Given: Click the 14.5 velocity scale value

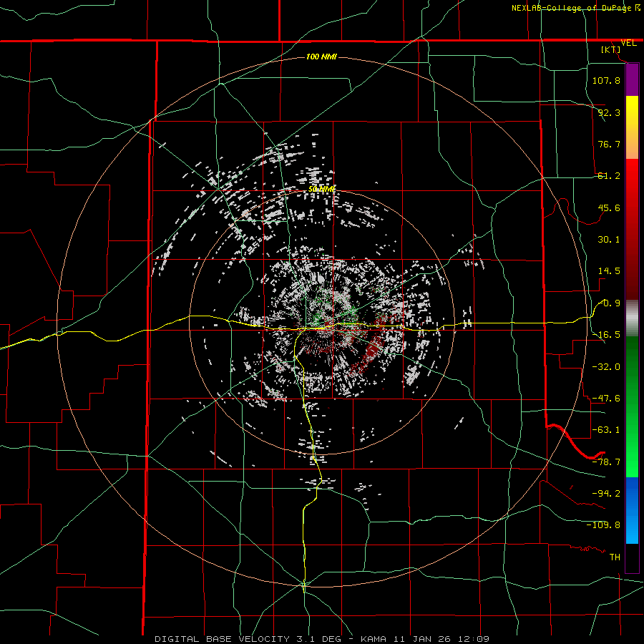Looking at the screenshot, I should click(x=609, y=271).
